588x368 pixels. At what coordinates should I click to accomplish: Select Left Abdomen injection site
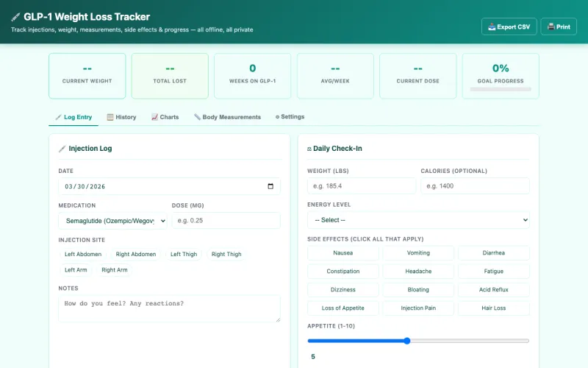pos(83,255)
